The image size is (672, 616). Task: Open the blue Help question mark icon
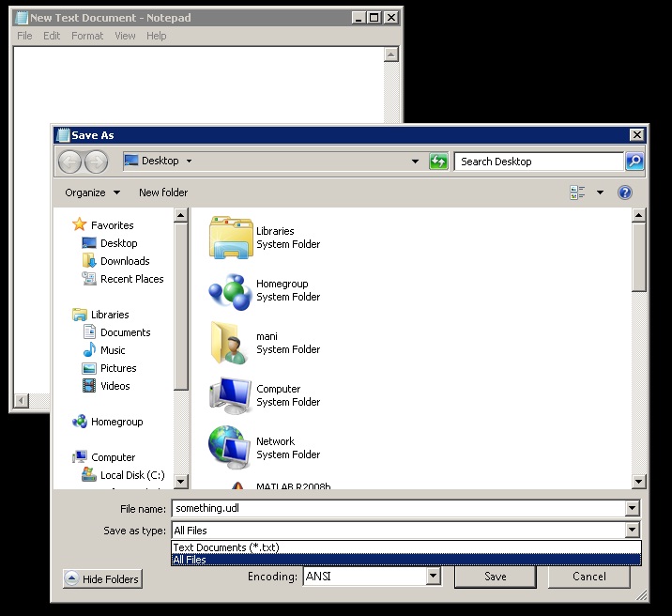[x=624, y=192]
